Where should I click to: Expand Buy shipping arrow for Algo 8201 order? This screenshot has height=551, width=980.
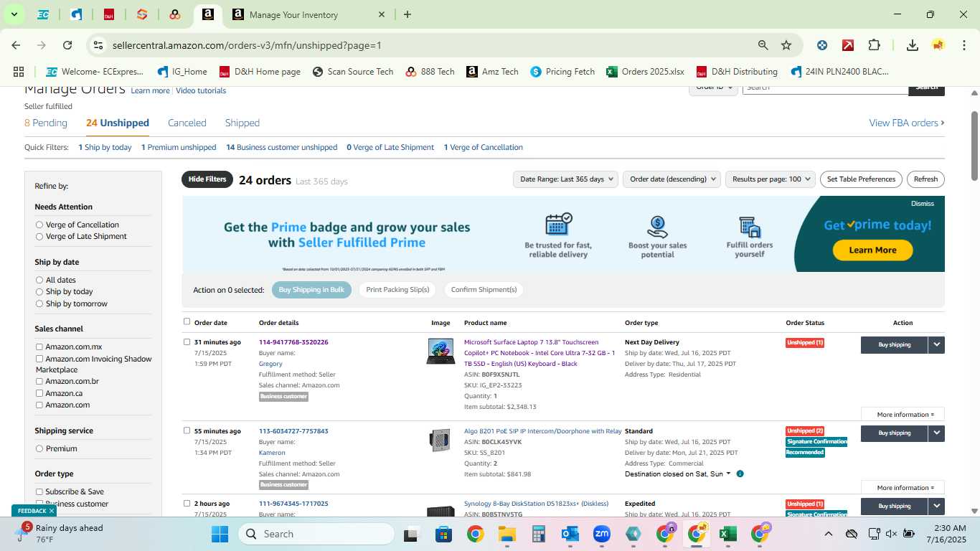point(936,433)
